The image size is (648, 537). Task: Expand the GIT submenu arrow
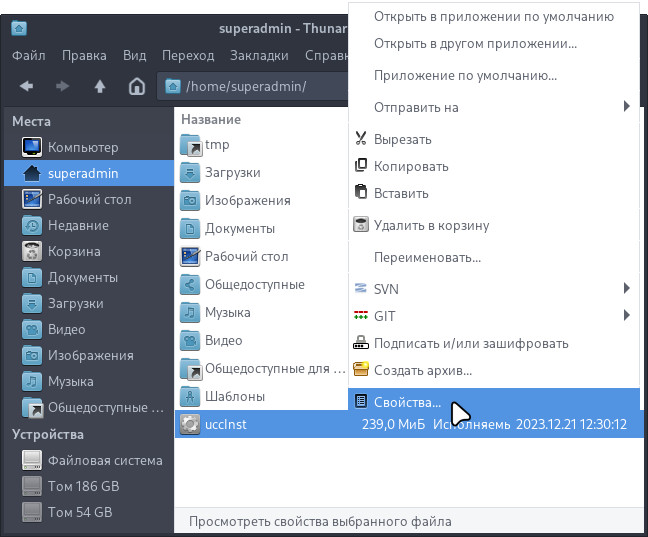[626, 316]
